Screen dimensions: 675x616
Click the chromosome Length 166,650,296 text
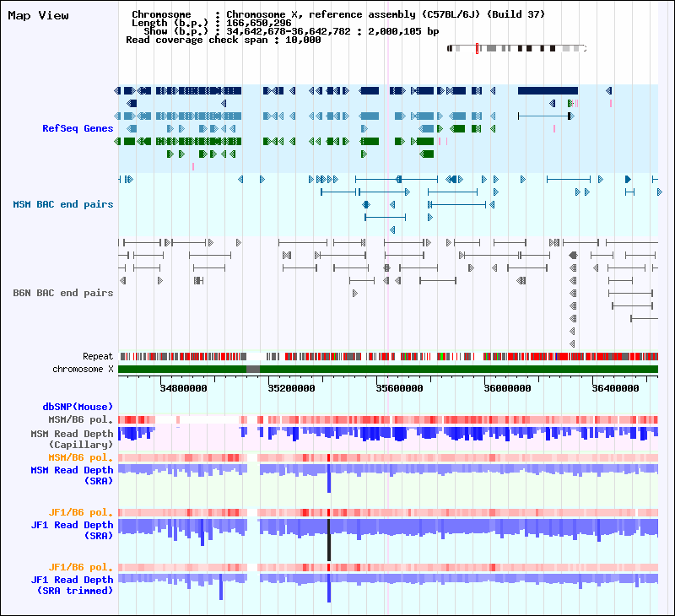212,24
